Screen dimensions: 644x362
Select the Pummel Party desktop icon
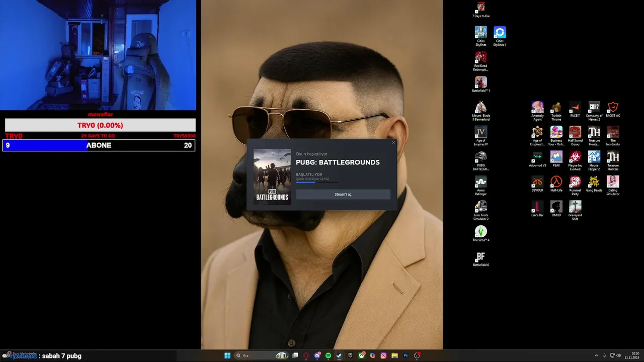click(x=575, y=186)
